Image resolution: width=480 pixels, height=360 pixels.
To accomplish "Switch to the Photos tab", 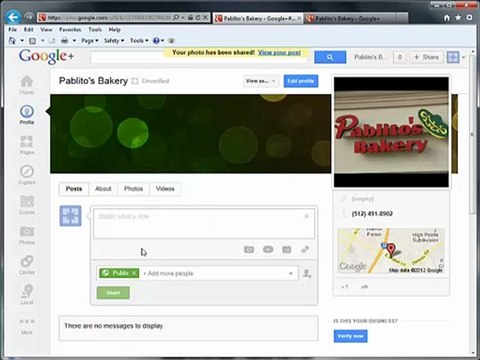I will click(x=133, y=189).
